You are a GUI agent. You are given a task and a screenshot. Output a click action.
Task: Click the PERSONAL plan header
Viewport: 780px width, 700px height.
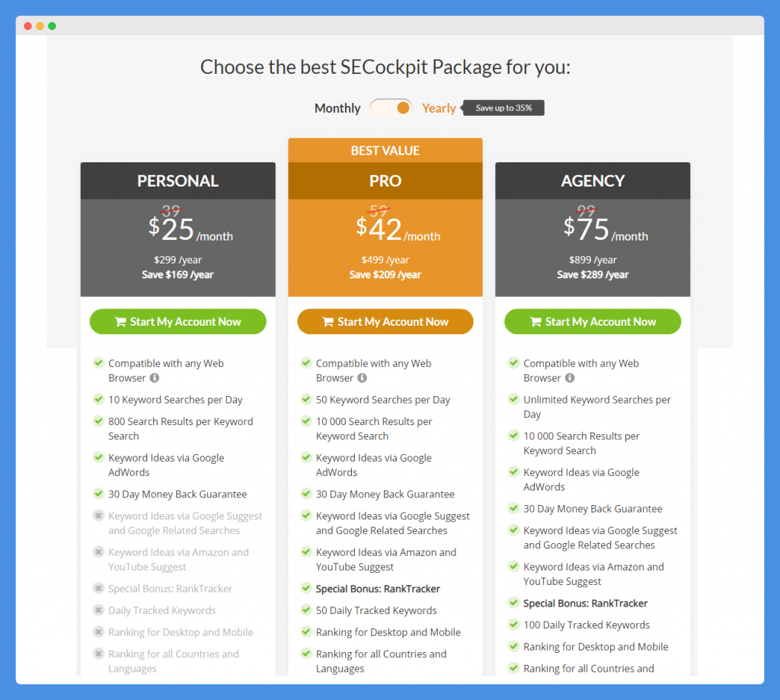pyautogui.click(x=177, y=181)
